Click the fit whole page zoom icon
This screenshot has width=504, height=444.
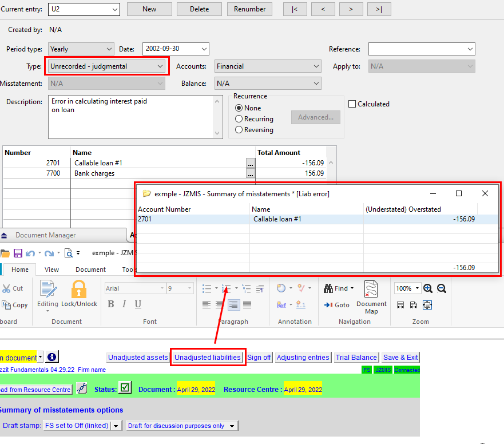click(427, 305)
